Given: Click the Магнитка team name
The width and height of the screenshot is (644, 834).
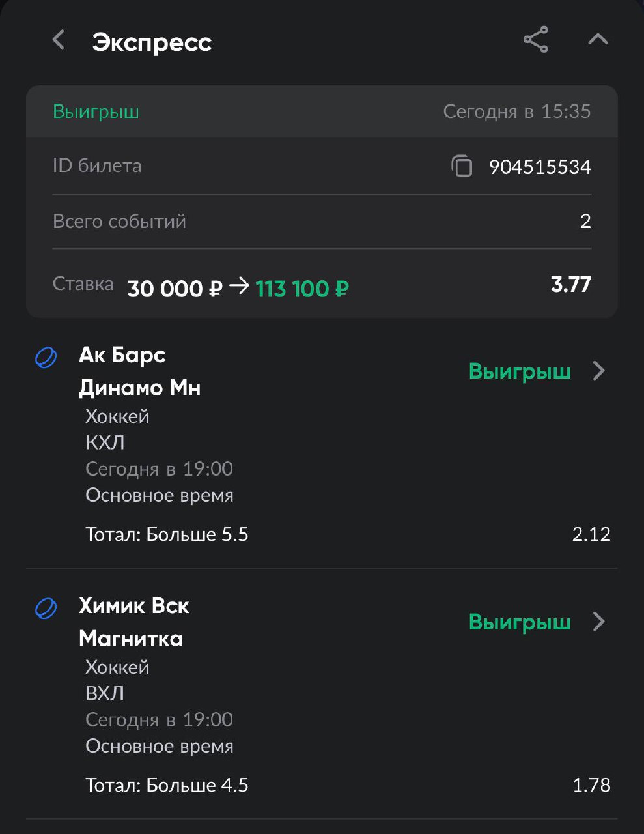Looking at the screenshot, I should [x=131, y=639].
